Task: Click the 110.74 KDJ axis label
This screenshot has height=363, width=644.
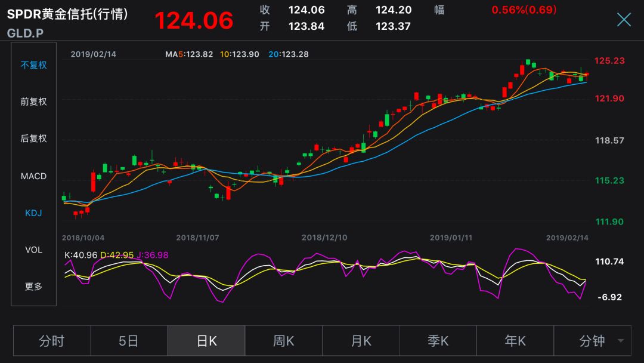Action: coord(609,262)
